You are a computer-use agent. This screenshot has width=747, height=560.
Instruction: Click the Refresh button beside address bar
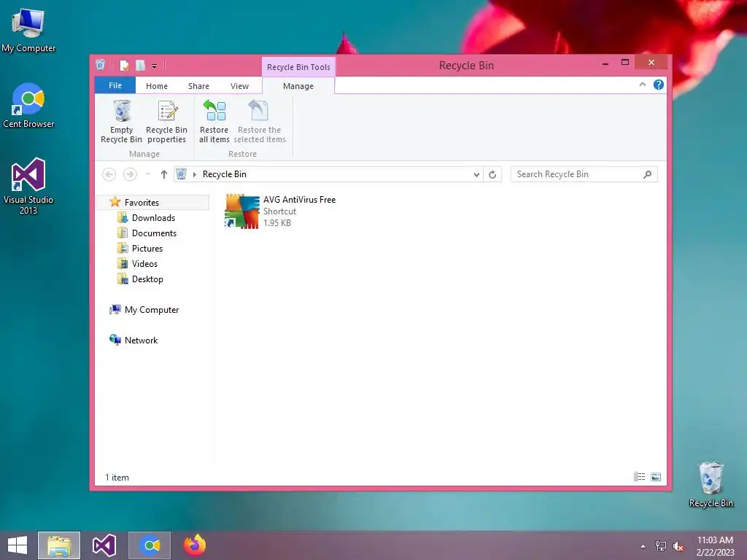click(x=492, y=175)
